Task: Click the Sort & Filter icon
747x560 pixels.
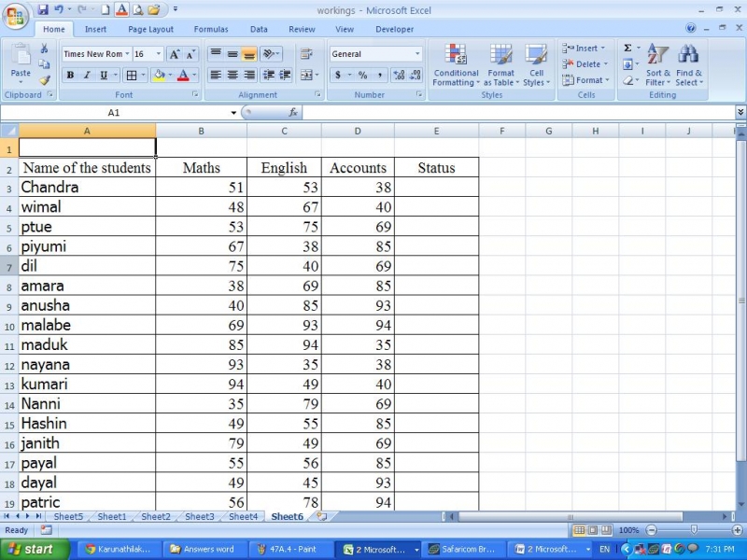Action: point(658,64)
